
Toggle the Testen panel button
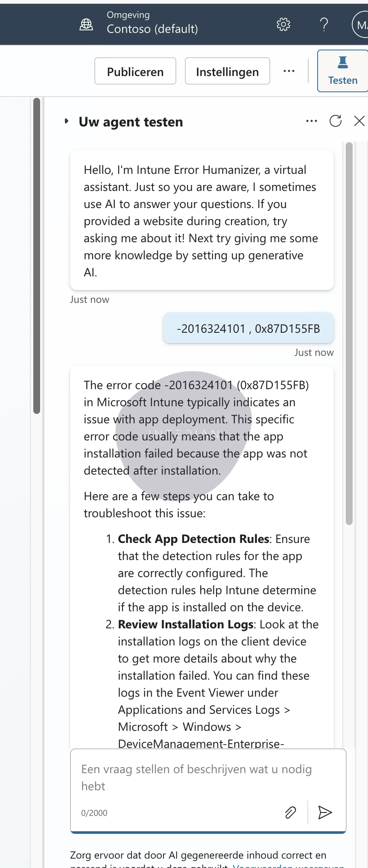342,71
